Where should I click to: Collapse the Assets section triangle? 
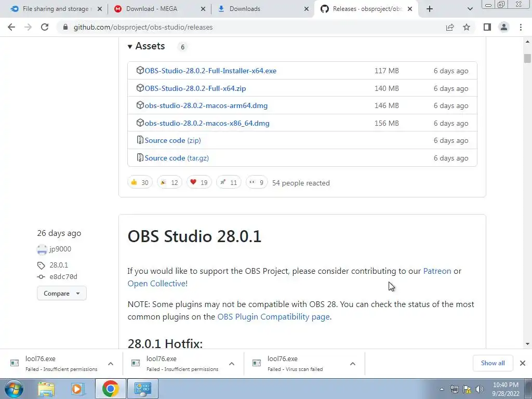tap(129, 46)
